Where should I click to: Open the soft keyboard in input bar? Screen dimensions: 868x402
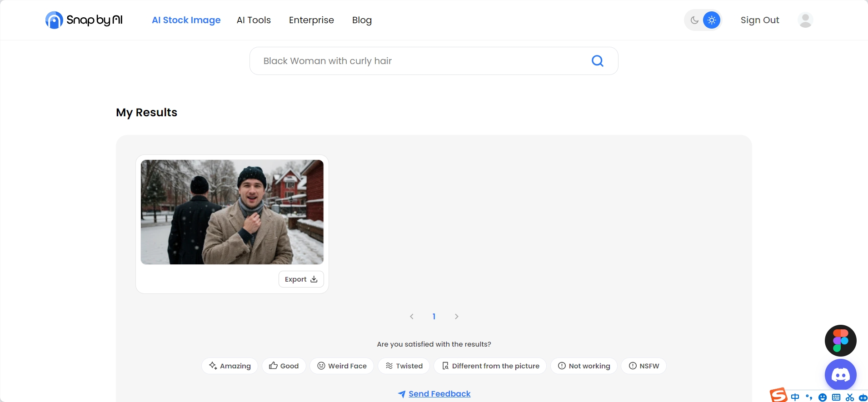tap(836, 397)
